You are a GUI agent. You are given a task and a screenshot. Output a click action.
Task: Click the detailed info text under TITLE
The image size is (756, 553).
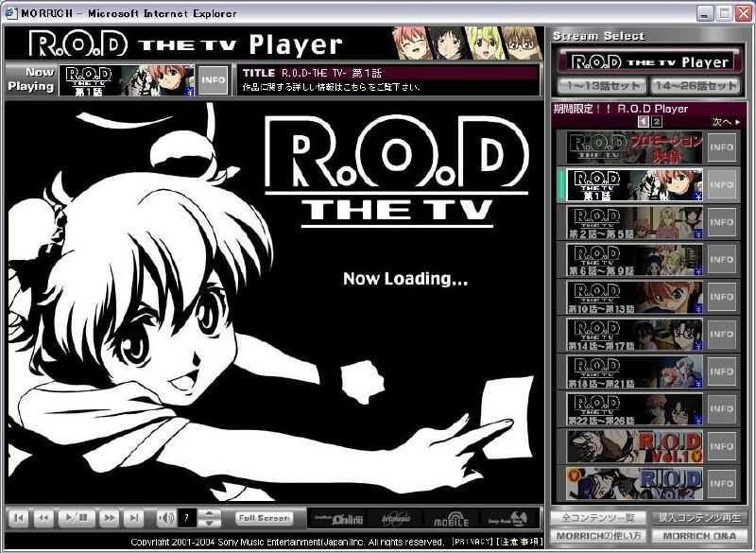331,87
